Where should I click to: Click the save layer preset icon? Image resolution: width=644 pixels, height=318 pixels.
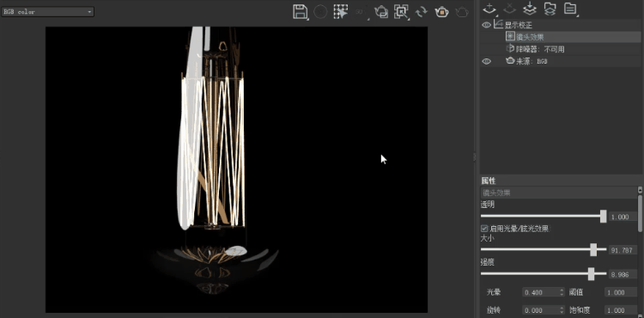click(530, 9)
